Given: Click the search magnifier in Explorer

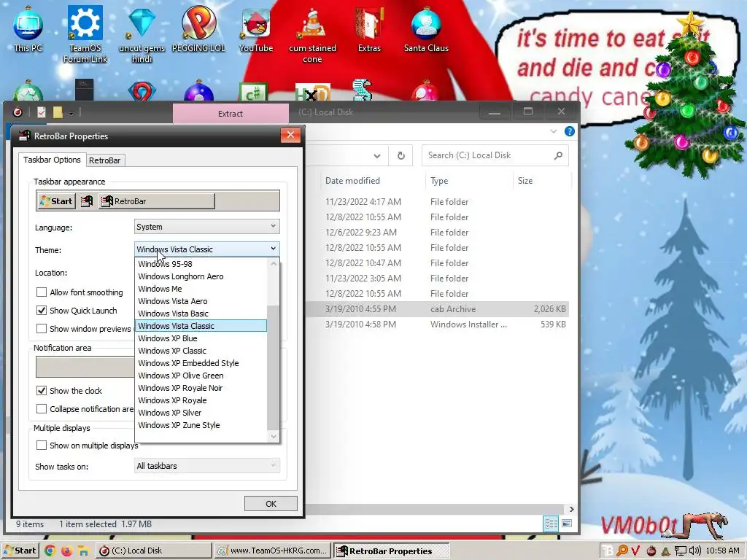Looking at the screenshot, I should (x=558, y=155).
